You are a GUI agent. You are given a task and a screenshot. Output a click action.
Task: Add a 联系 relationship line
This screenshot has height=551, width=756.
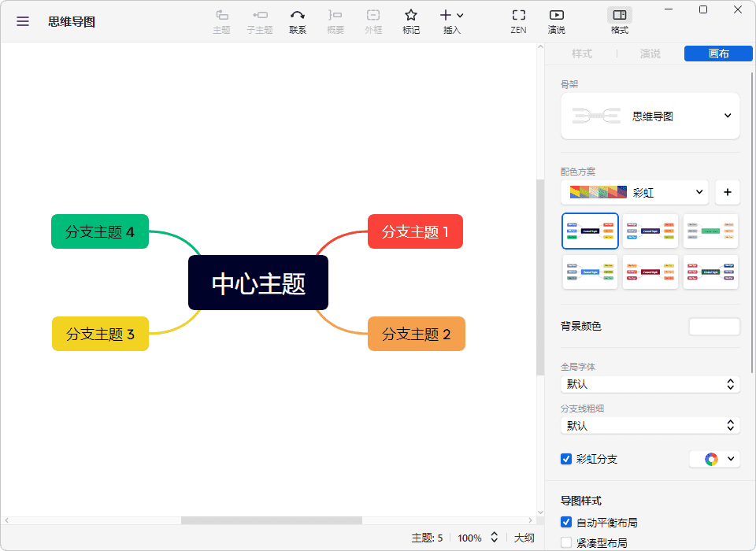[x=298, y=22]
